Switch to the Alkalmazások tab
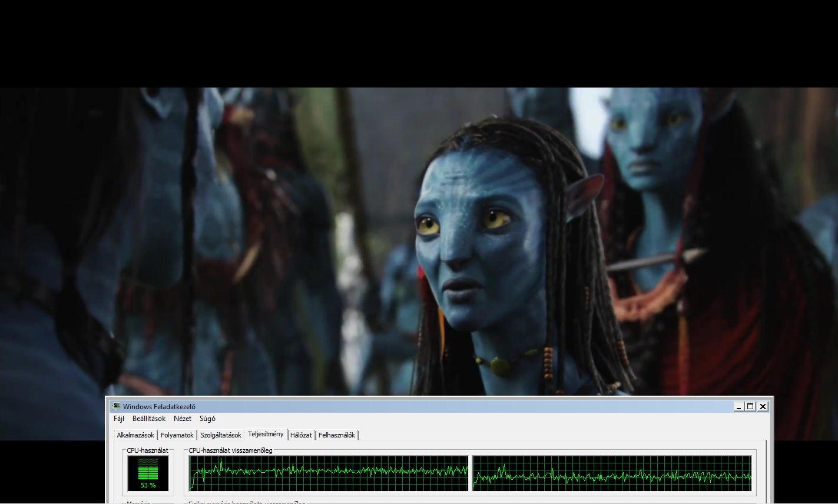The image size is (838, 504). (x=135, y=435)
